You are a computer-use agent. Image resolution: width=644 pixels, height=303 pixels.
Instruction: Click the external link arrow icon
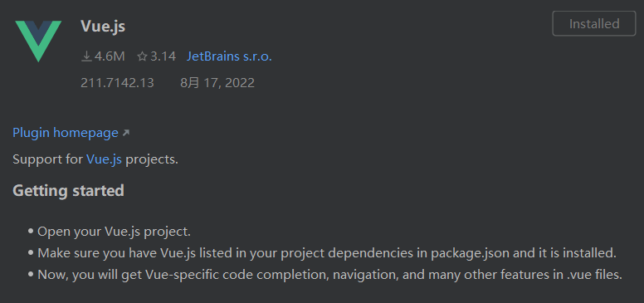pos(126,133)
